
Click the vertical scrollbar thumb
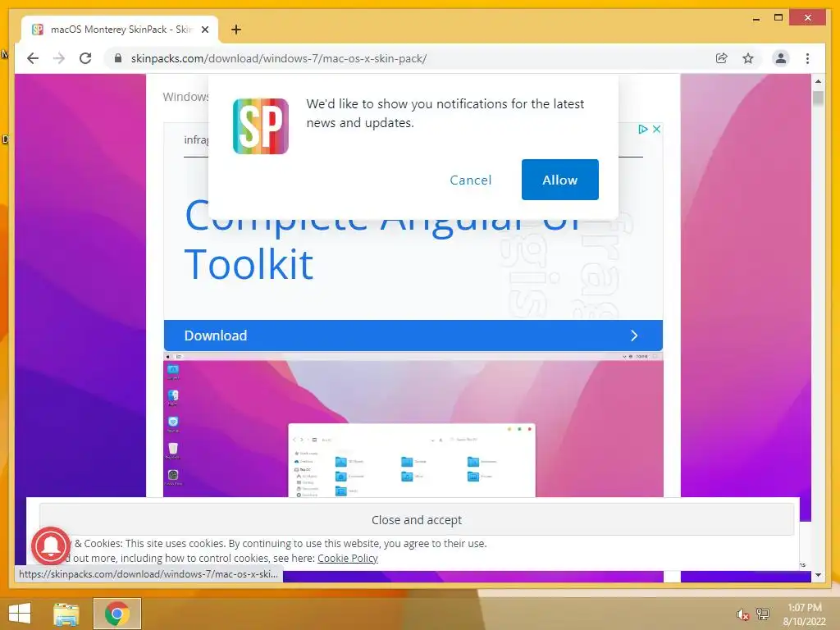(x=818, y=98)
